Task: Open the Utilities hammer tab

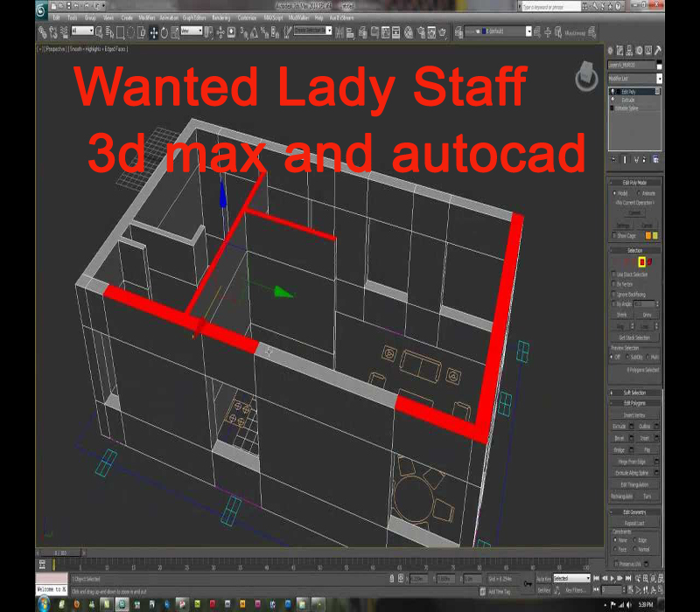Action: tap(658, 51)
